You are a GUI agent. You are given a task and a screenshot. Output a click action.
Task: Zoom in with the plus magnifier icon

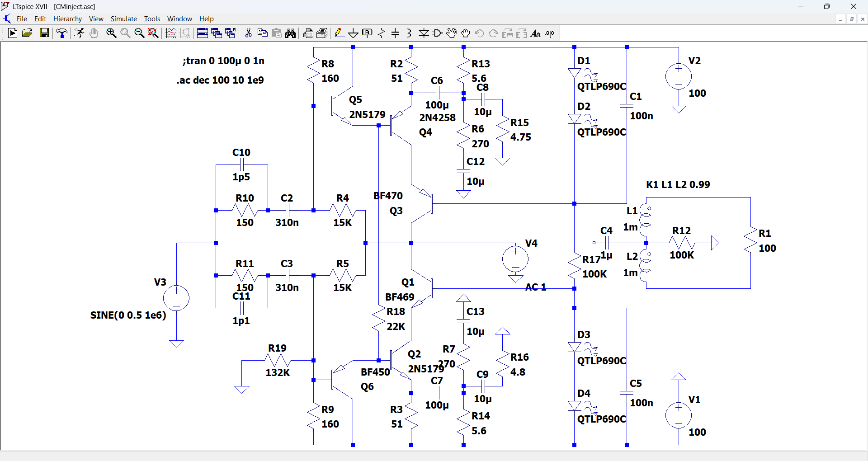pyautogui.click(x=111, y=33)
